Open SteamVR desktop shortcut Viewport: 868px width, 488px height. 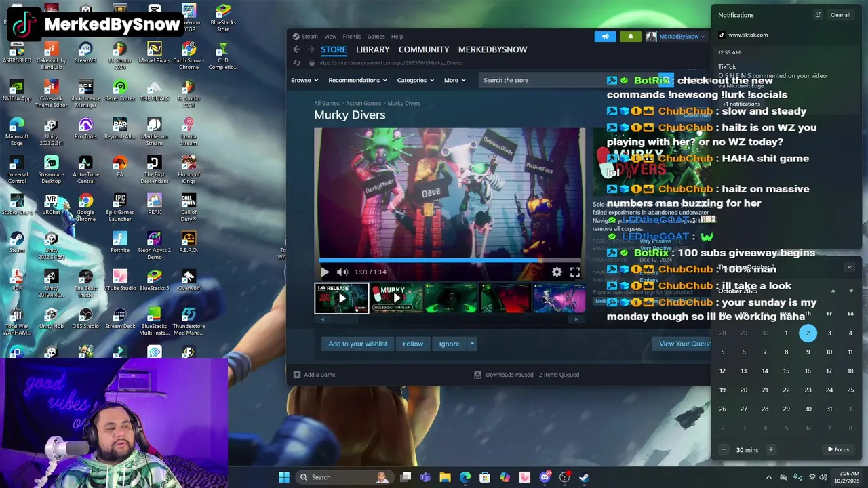click(85, 53)
